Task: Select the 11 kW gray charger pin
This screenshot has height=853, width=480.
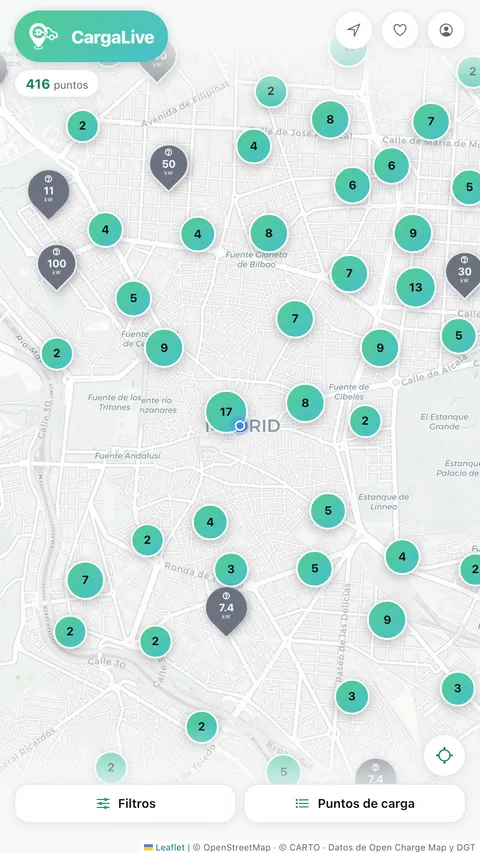Action: click(49, 194)
